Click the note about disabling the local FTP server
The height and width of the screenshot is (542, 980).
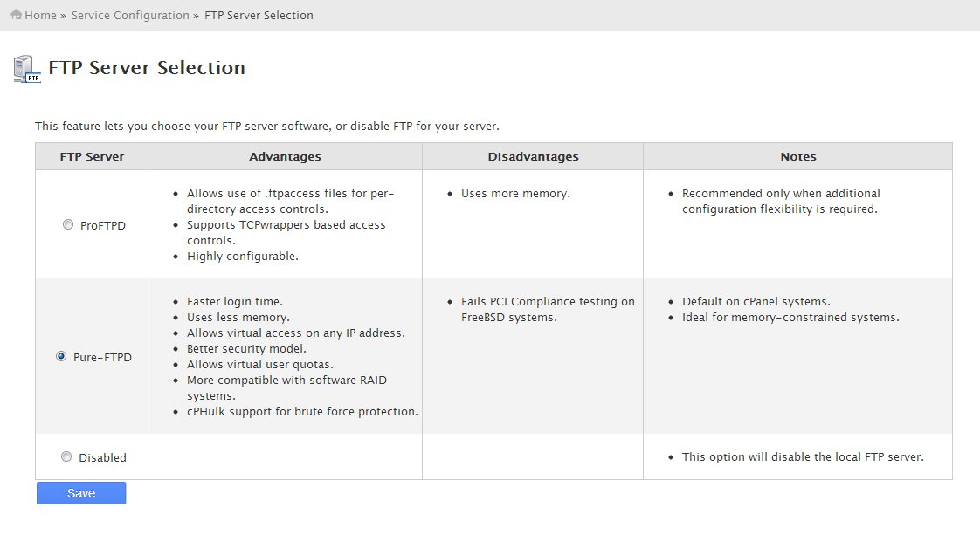[803, 457]
